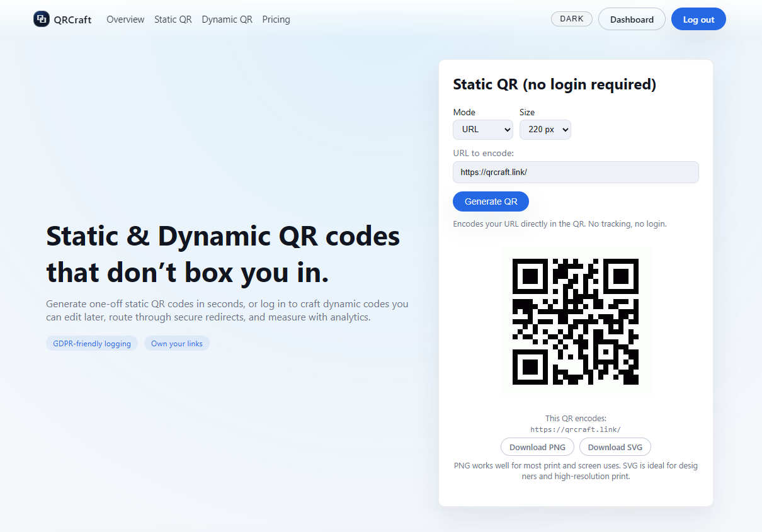This screenshot has width=762, height=532.
Task: Open the Overview nav item
Action: [x=125, y=20]
